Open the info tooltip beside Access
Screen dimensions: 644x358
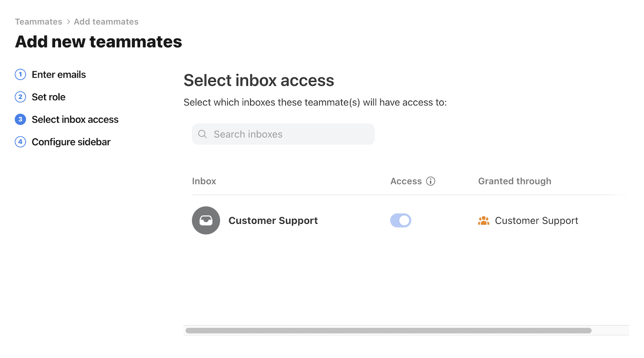(x=431, y=181)
